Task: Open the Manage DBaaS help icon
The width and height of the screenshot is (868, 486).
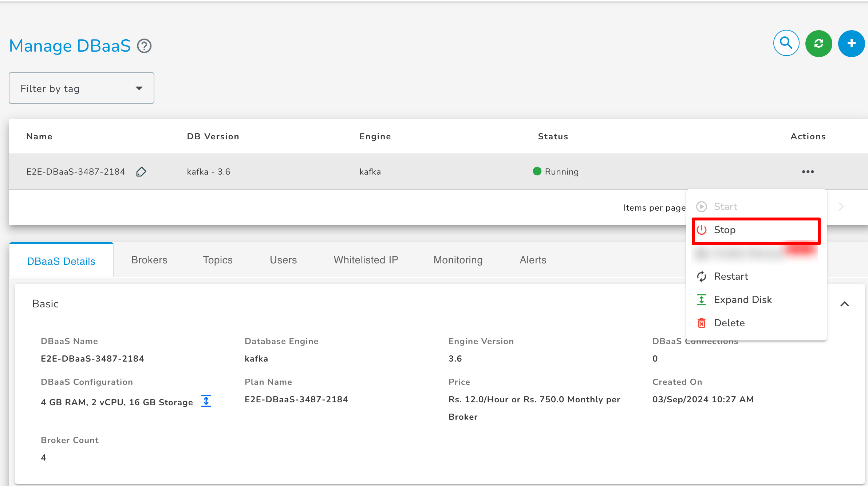Action: pyautogui.click(x=144, y=46)
